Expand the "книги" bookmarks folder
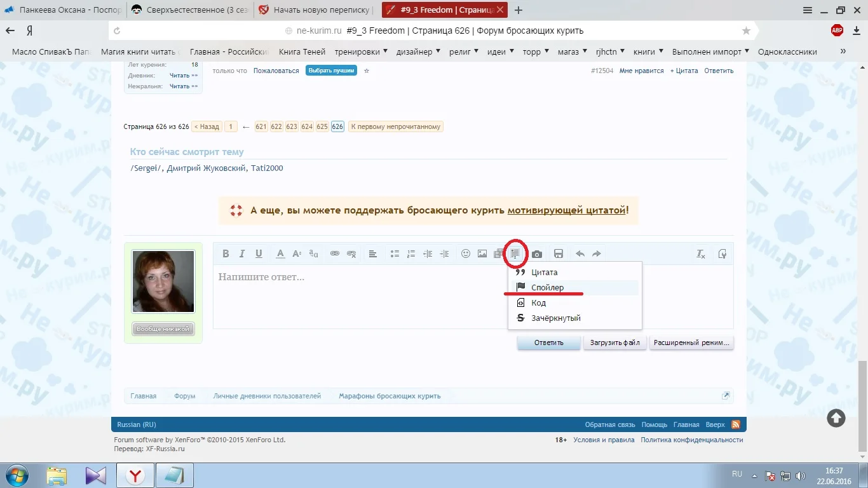The image size is (868, 488). click(644, 51)
